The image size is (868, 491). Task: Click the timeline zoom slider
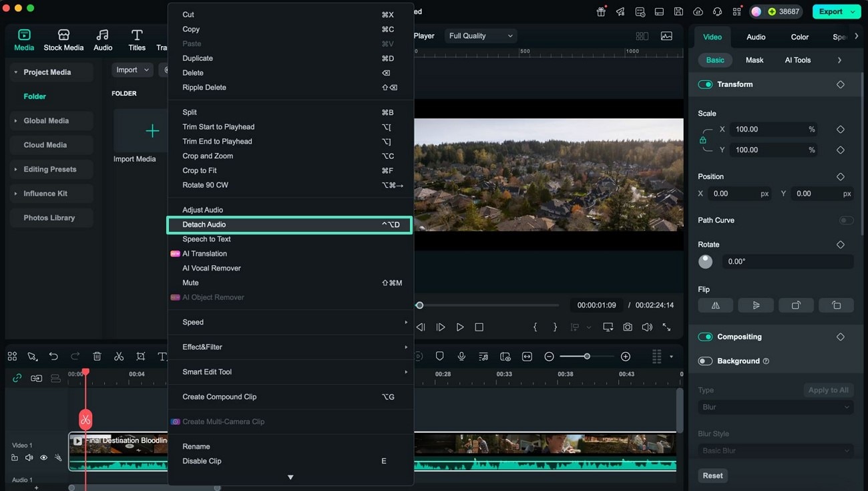click(586, 357)
